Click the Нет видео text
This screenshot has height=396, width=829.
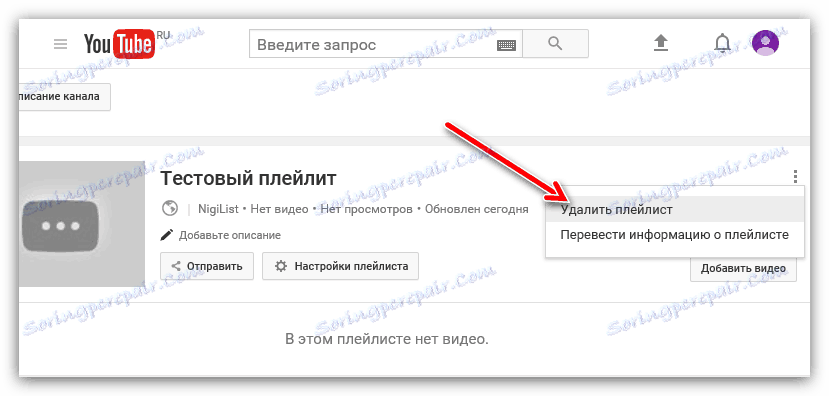coord(279,209)
